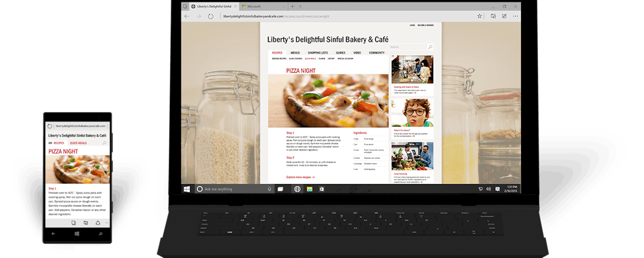Click the magnifier icon in site search
The image size is (644, 258).
[x=430, y=47]
